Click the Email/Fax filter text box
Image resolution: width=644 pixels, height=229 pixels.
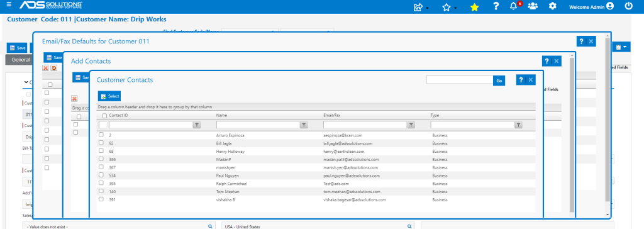365,125
